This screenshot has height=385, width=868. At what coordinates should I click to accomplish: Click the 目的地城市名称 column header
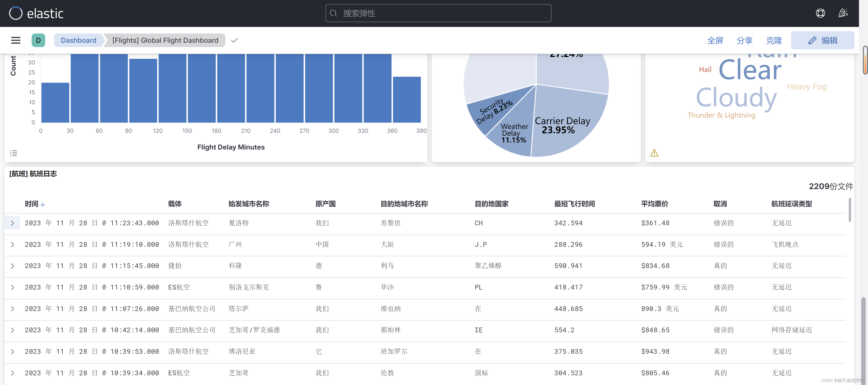tap(404, 204)
